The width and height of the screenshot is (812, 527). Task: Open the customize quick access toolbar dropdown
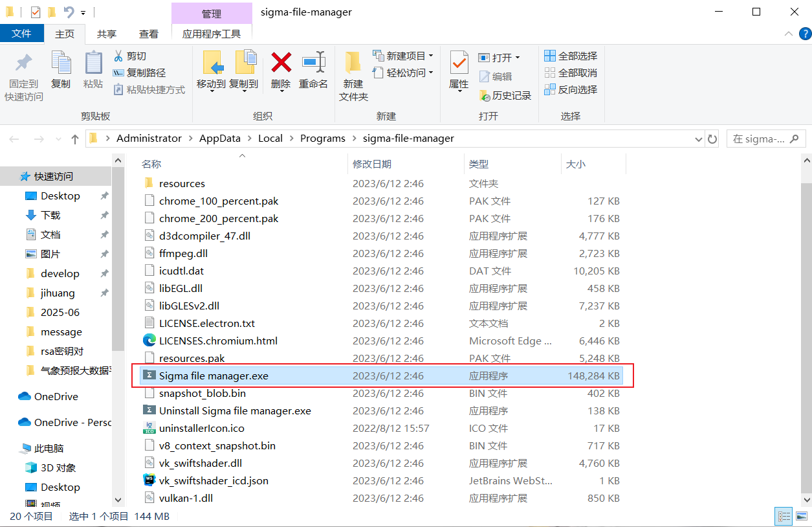[x=83, y=12]
